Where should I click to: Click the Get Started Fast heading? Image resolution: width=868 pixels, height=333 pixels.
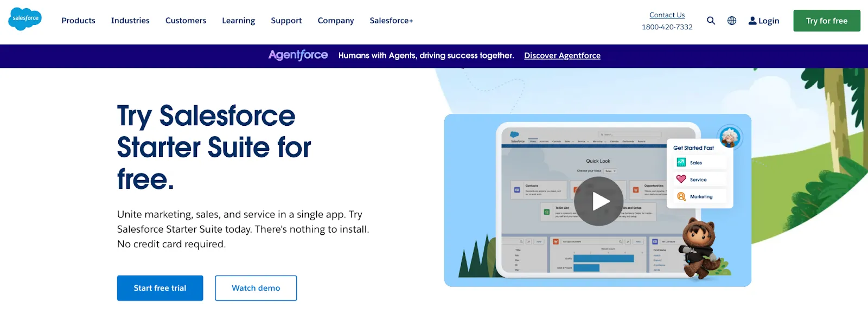tap(693, 148)
